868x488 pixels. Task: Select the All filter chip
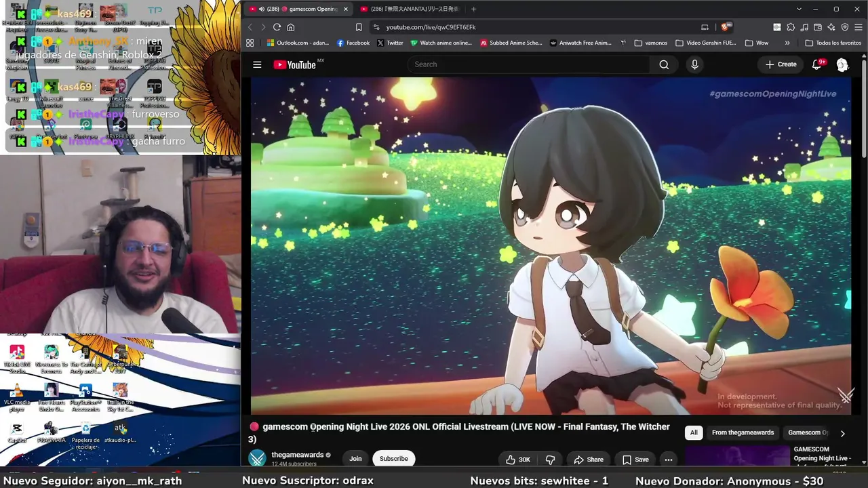(x=694, y=432)
